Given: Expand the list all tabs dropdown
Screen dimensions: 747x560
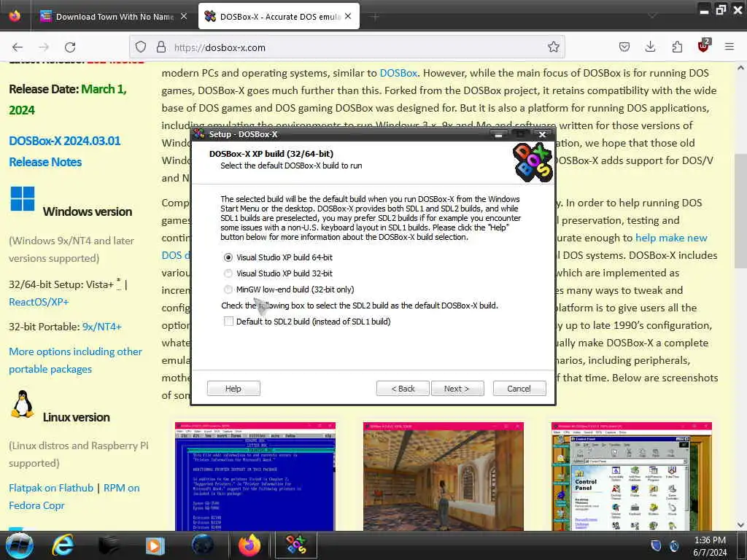Looking at the screenshot, I should [x=652, y=16].
